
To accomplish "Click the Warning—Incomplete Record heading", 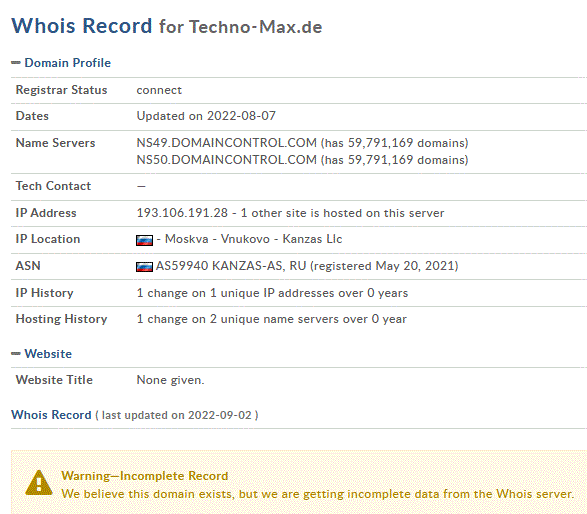I will (145, 476).
